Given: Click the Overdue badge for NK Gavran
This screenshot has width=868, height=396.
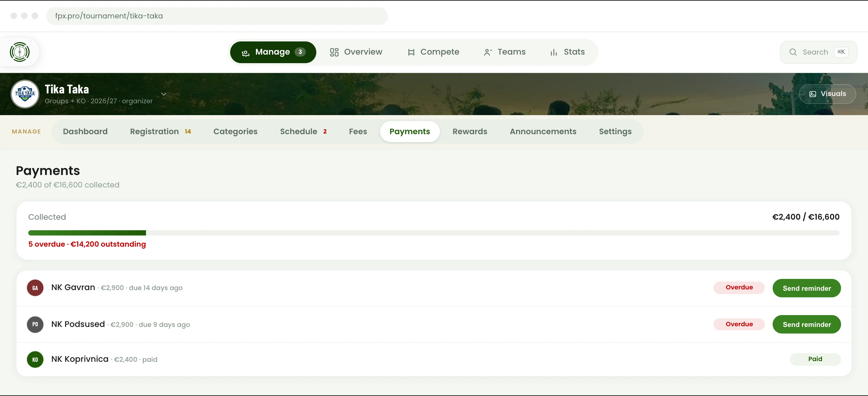Looking at the screenshot, I should coord(738,287).
